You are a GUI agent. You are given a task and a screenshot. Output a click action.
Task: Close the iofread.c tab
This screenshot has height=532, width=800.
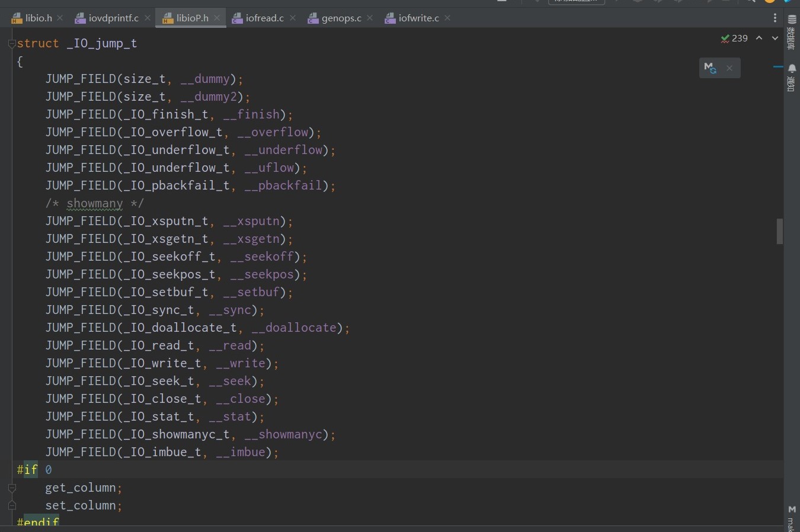[293, 18]
